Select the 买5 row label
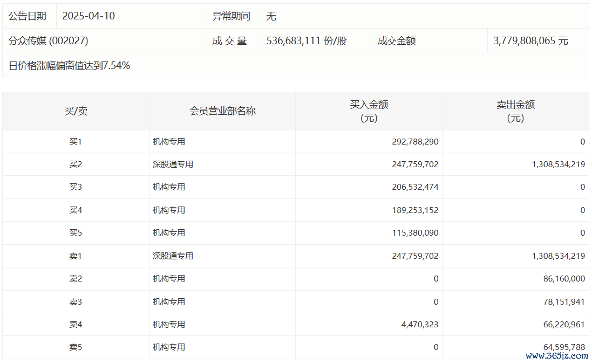Viewport: 592px width, 364px height. 76,233
